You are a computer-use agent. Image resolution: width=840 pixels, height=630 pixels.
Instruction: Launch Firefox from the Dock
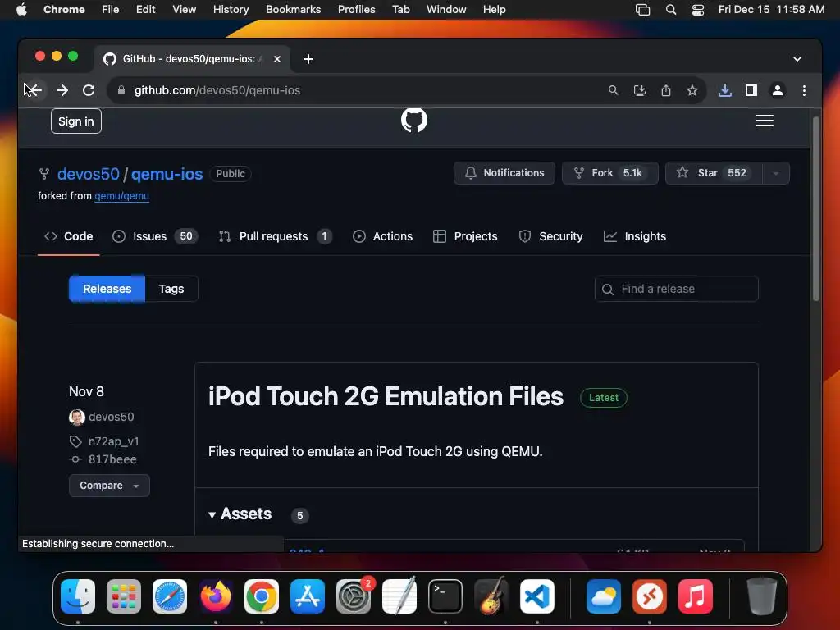point(216,596)
